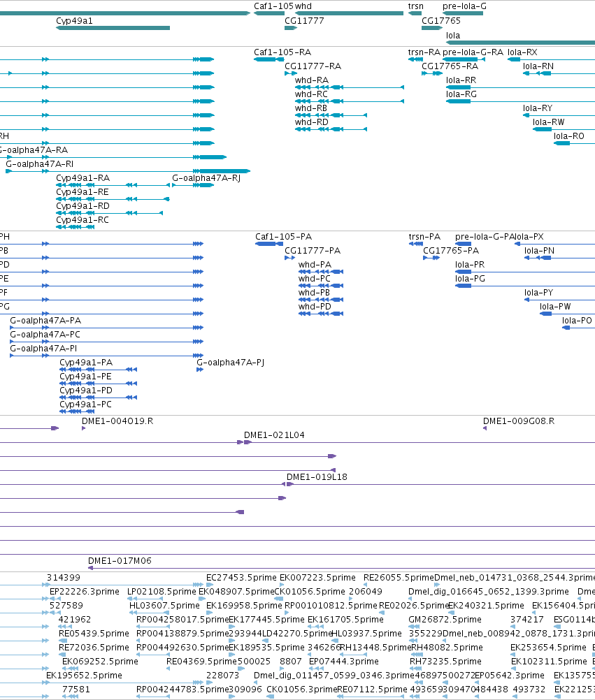Select protein G-oalpha47A-PA
Screen dimensions: 595x700
pos(45,321)
